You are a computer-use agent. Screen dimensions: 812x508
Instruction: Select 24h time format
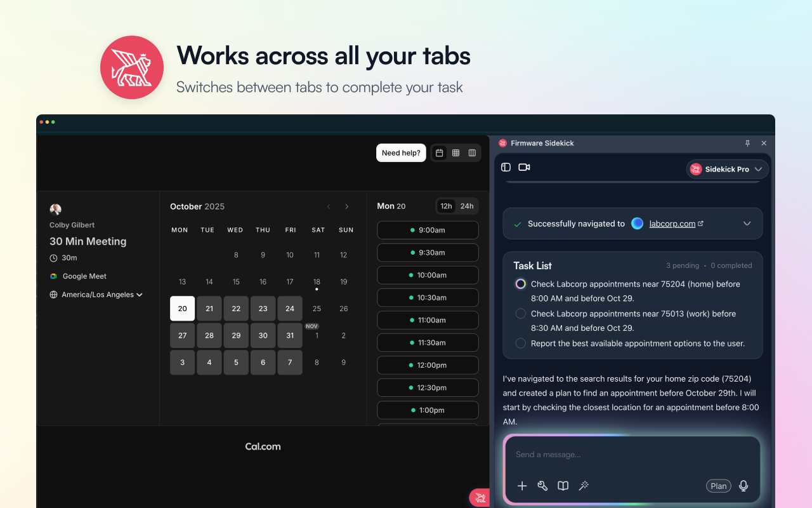click(467, 206)
